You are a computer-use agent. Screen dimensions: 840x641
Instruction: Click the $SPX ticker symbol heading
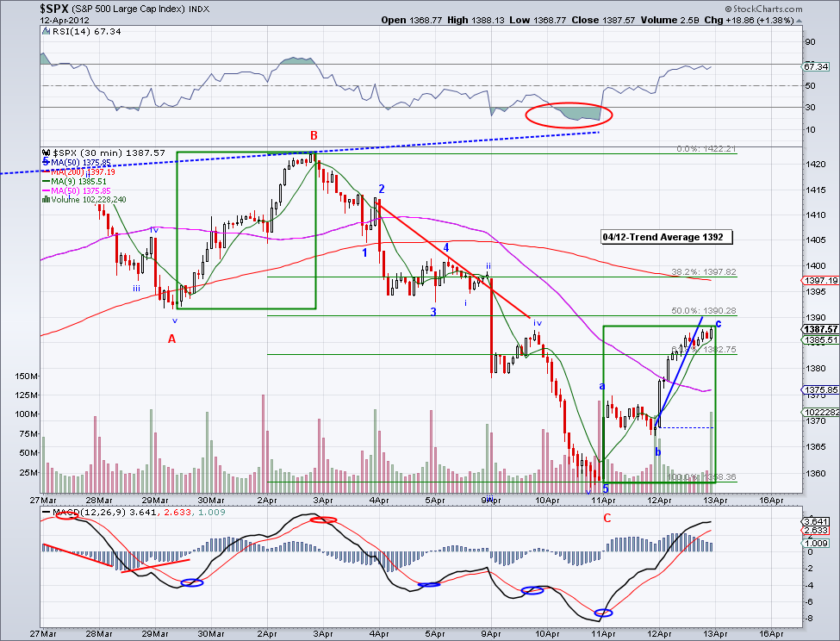(53, 8)
